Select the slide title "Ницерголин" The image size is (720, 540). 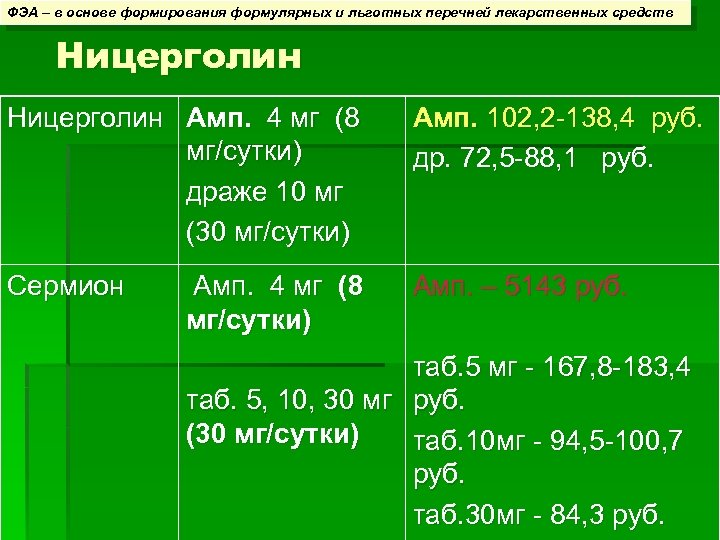click(179, 57)
